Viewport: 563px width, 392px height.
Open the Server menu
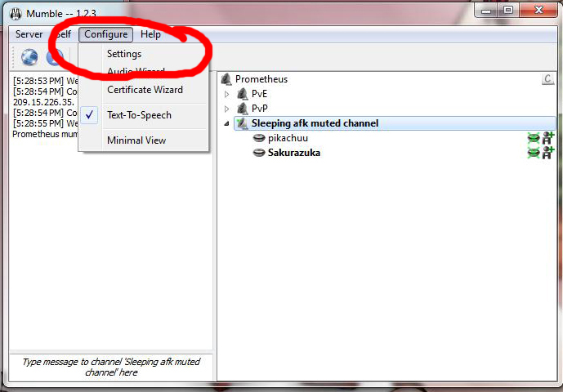point(29,34)
